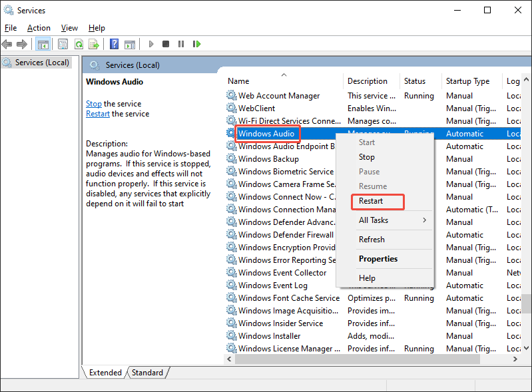Toggle the Show/Hide Action Pane icon
This screenshot has width=532, height=392.
point(130,44)
